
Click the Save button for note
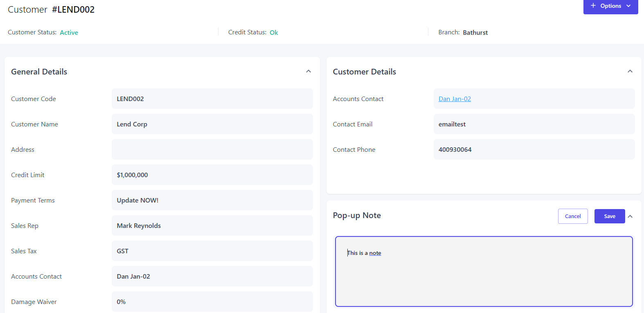609,216
